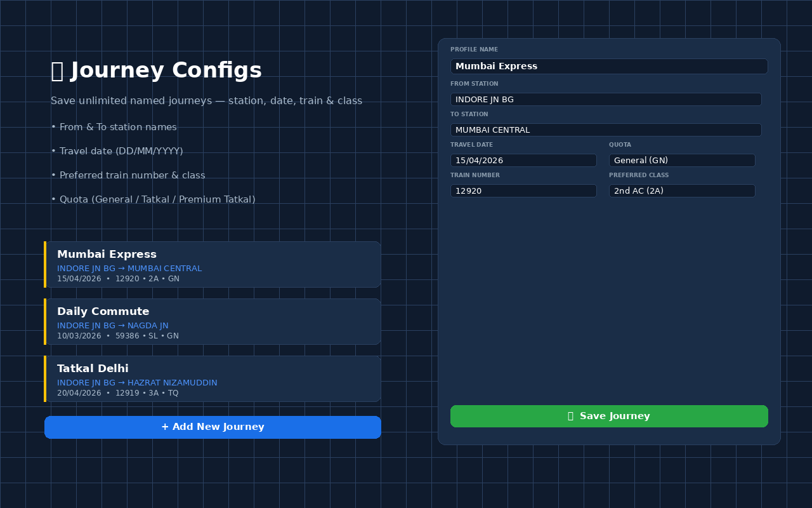Choose the Tatkal Delhi journey card
812x508 pixels.
point(213,378)
